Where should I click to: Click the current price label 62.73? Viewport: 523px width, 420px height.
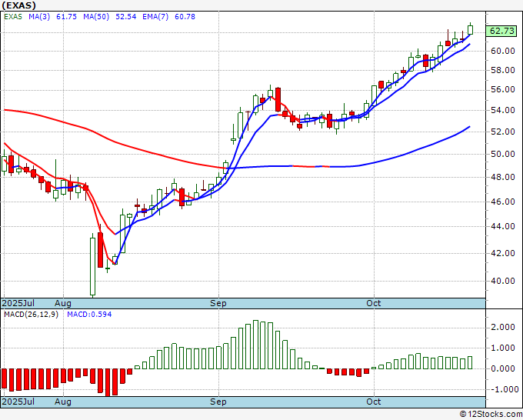tap(501, 31)
